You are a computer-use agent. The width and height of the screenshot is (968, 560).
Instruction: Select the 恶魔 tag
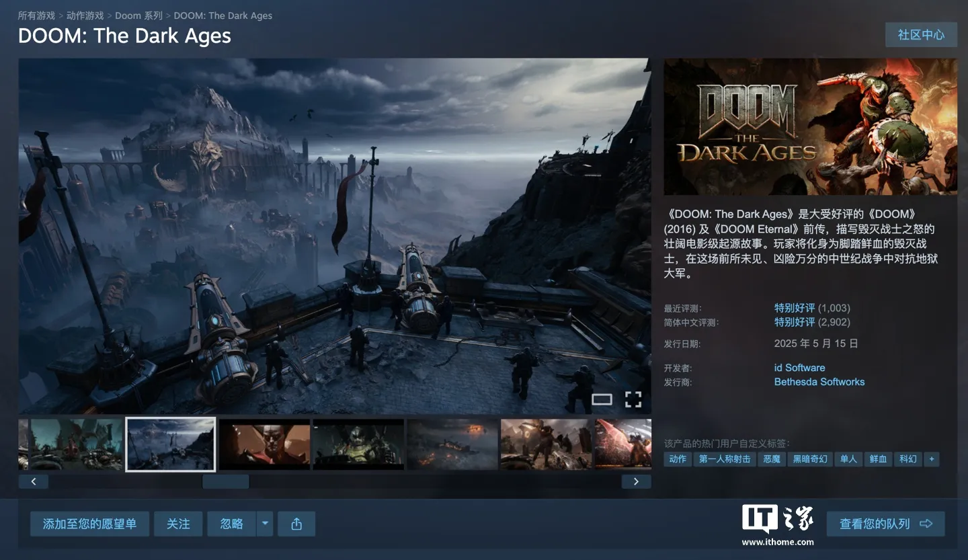pos(772,459)
